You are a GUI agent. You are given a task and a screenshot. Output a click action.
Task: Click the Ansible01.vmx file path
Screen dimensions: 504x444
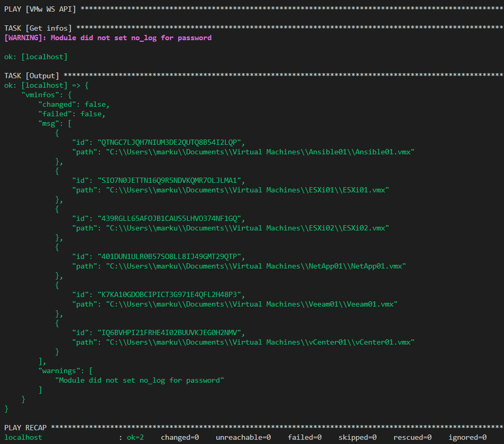pos(260,152)
